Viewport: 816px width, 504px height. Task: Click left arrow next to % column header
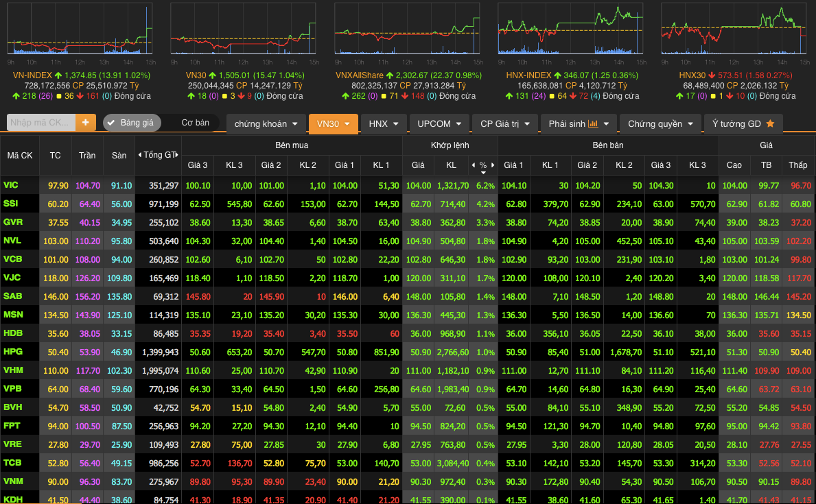(x=473, y=165)
